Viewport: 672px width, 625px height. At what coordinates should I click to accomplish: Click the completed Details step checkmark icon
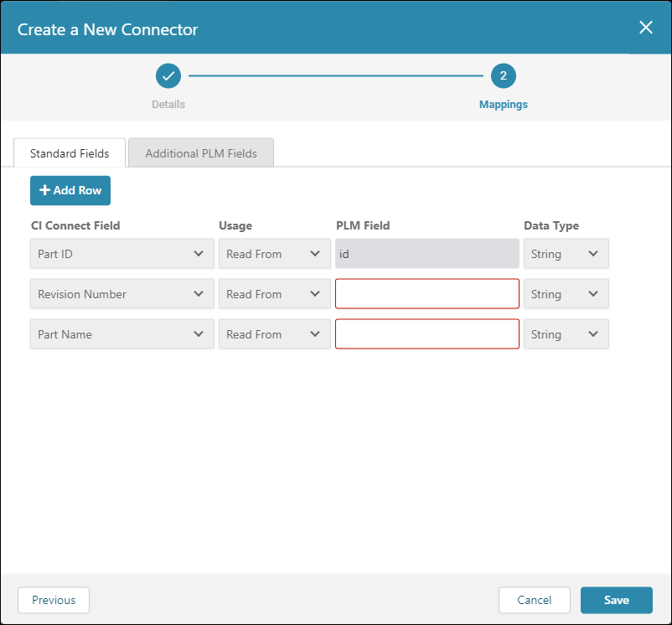click(x=168, y=76)
